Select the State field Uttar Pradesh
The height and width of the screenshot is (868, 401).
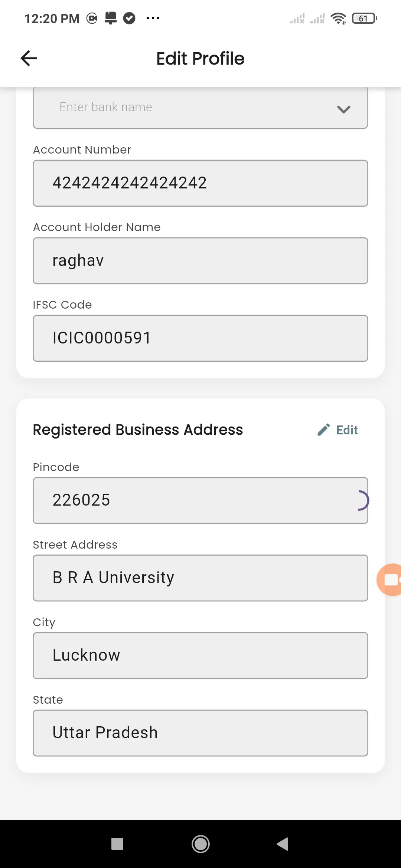200,733
